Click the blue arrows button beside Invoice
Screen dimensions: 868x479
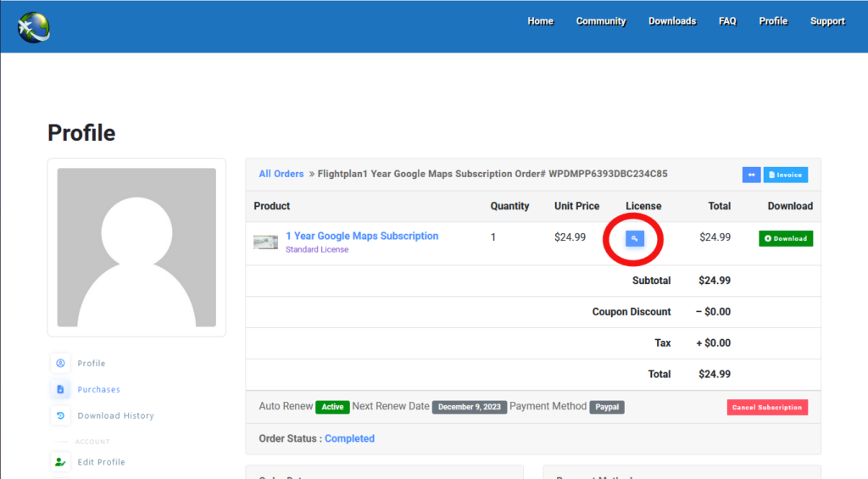(x=751, y=175)
